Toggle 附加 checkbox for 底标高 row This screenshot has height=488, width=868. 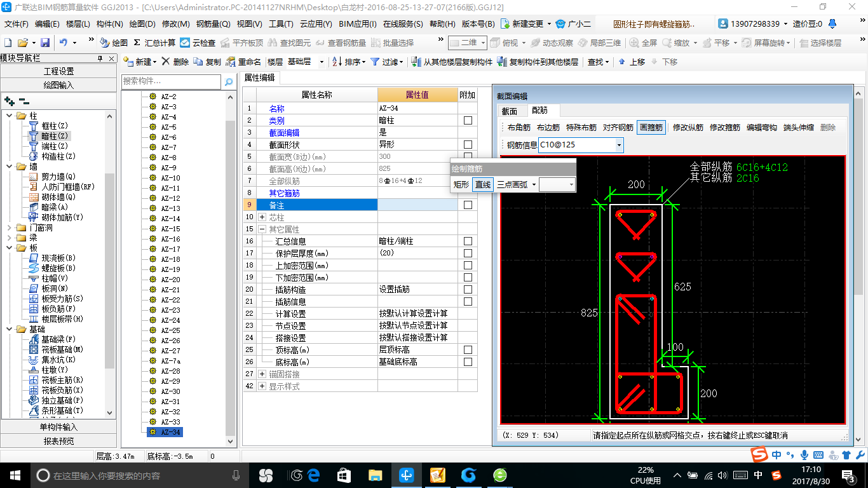pos(468,362)
